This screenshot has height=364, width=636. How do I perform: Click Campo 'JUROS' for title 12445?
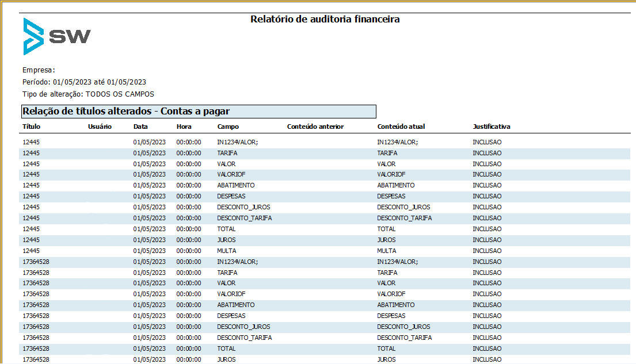tap(226, 240)
